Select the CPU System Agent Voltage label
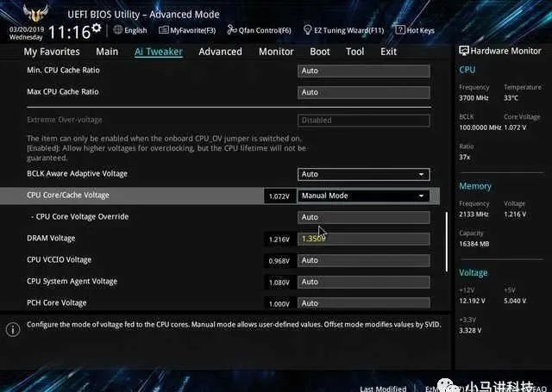Viewport: 552px width, 392px height. 72,281
